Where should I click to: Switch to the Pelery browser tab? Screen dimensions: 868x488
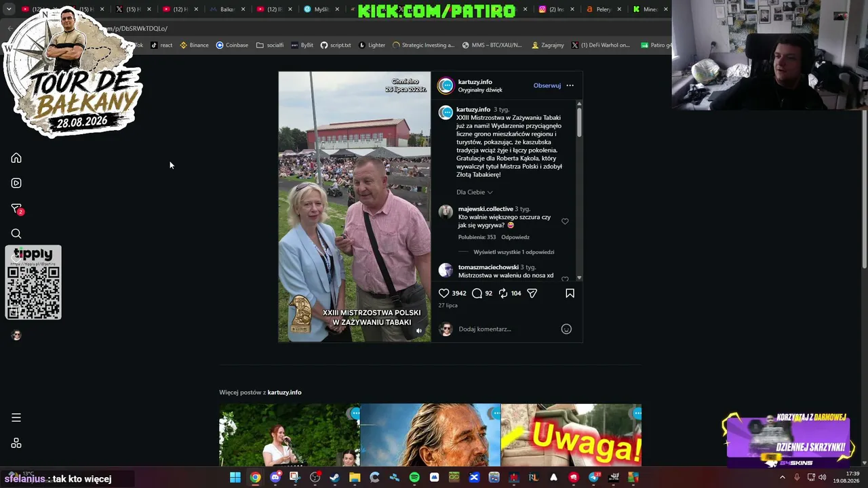click(x=603, y=9)
